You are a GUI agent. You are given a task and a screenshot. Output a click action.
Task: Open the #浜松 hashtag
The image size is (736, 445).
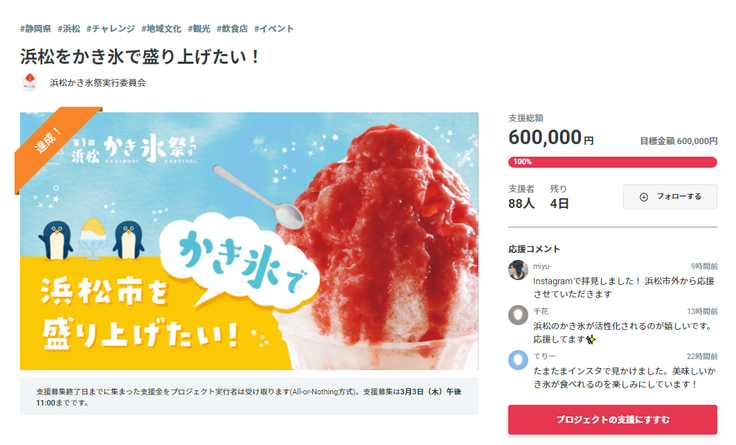click(69, 29)
